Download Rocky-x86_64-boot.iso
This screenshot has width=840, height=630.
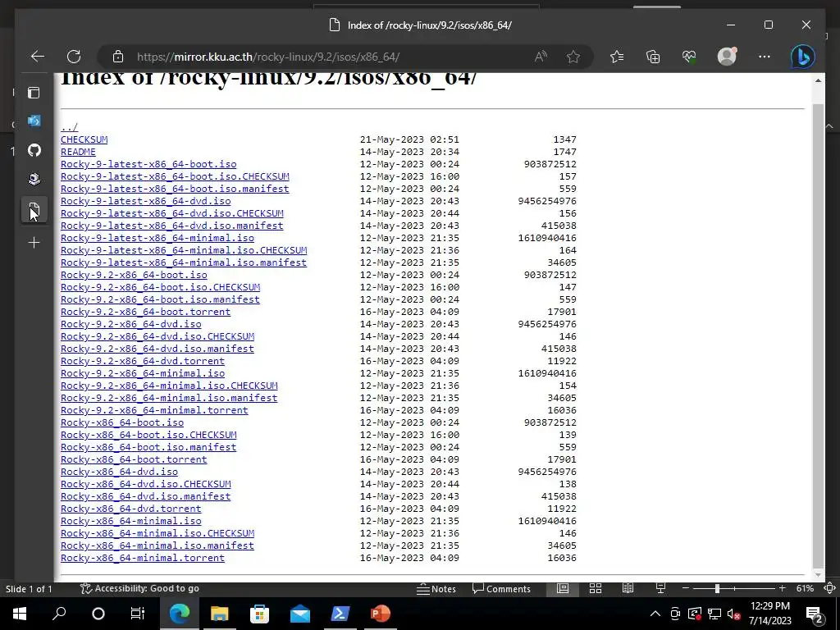pos(122,422)
